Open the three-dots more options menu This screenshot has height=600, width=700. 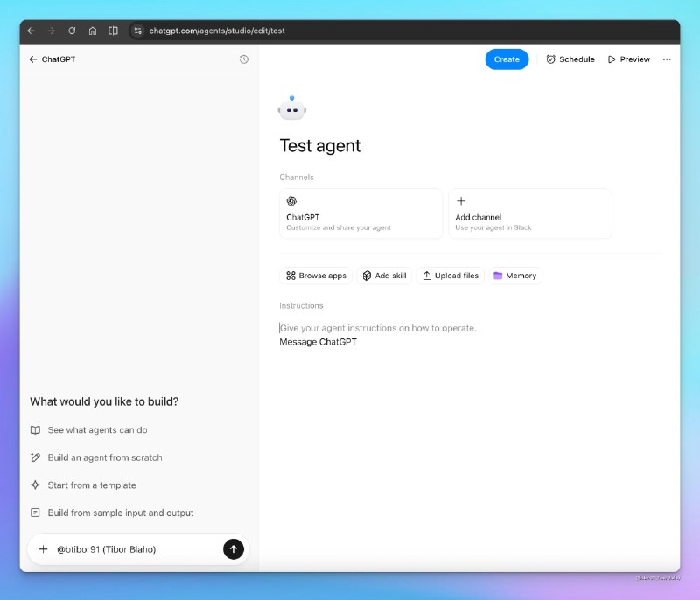pos(667,59)
